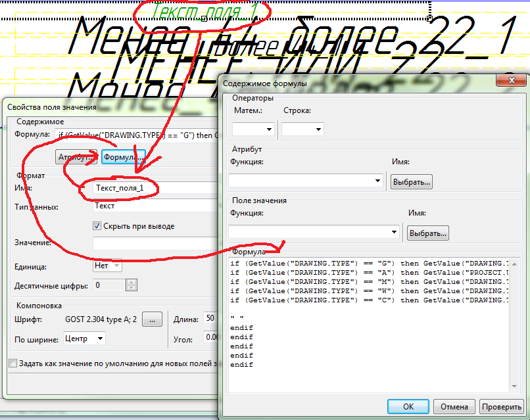Click the Тип данных field
The width and height of the screenshot is (530, 420).
point(156,206)
